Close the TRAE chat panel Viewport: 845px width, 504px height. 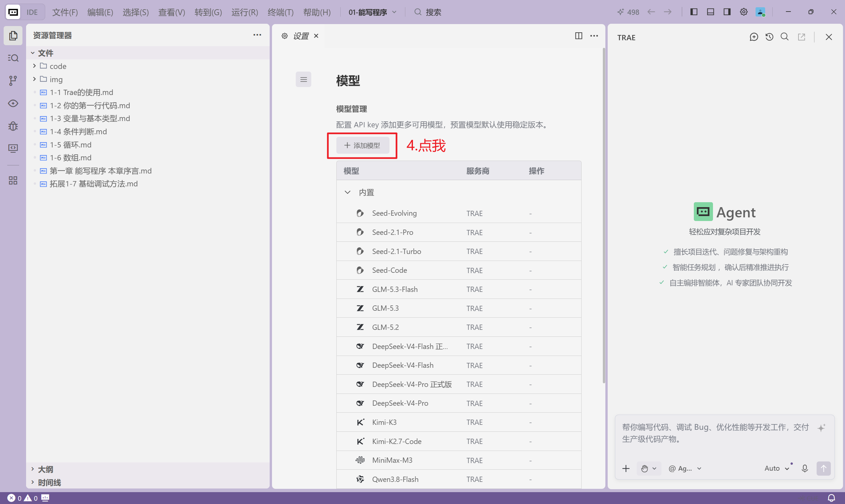tap(829, 37)
